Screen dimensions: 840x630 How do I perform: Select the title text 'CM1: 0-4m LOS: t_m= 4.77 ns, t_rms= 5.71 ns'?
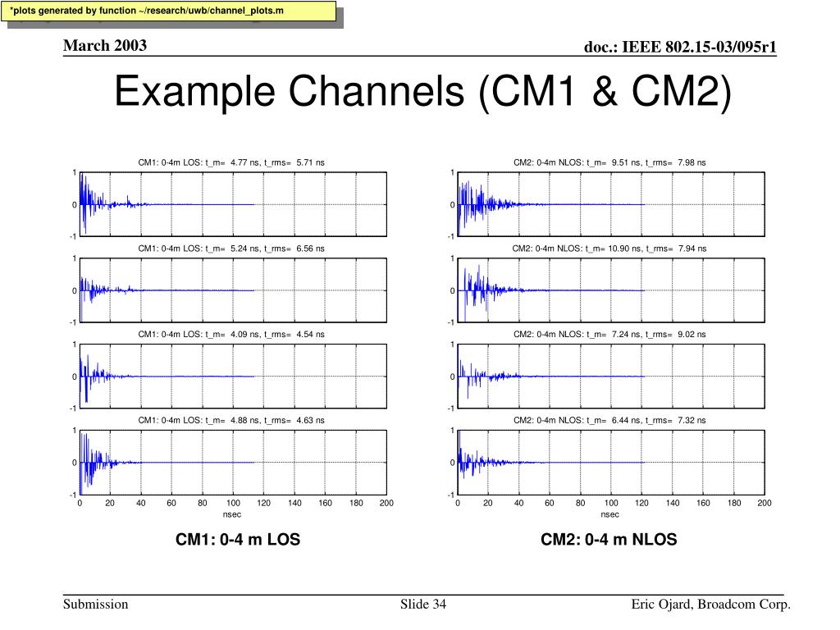tap(231, 162)
